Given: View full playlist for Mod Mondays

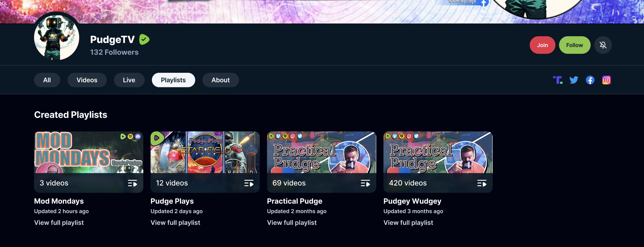Looking at the screenshot, I should coord(59,223).
